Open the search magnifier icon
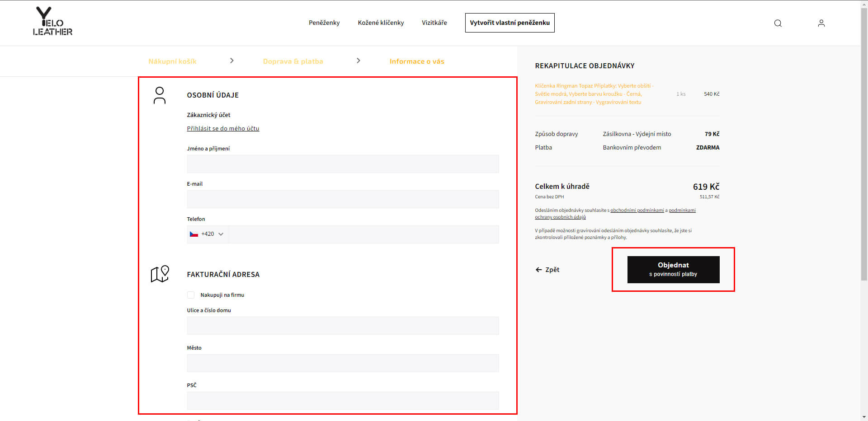The width and height of the screenshot is (868, 421). 778,23
